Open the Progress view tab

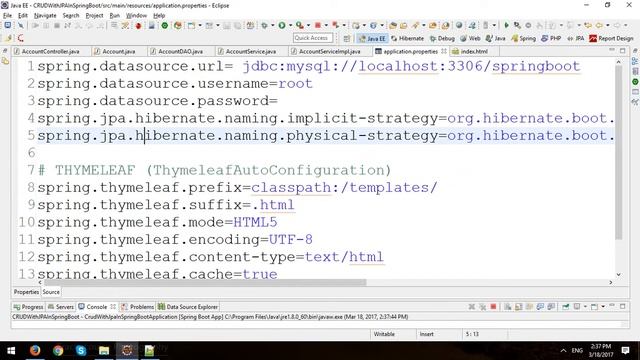click(28, 307)
